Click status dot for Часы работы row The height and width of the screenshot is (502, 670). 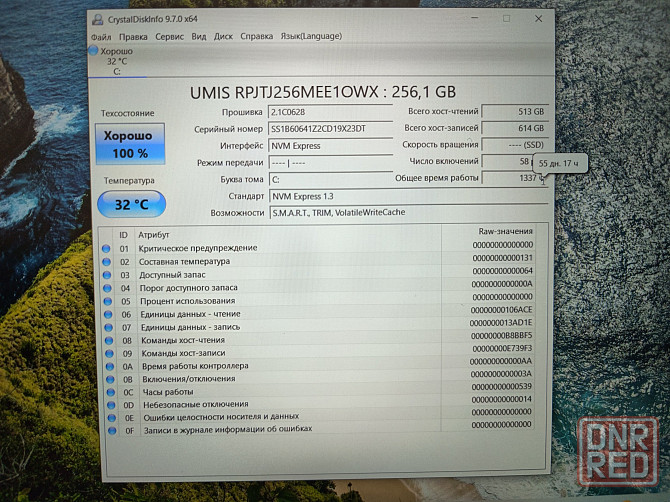[111, 392]
